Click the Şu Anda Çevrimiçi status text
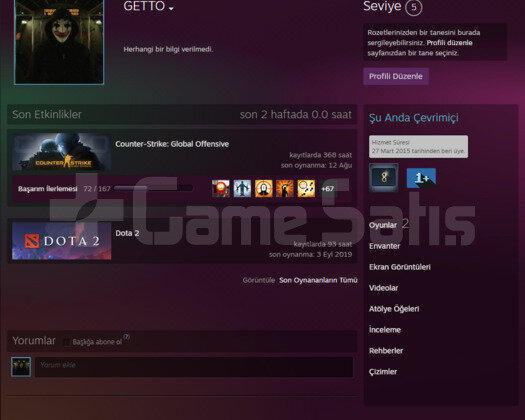525x420 pixels. click(414, 118)
